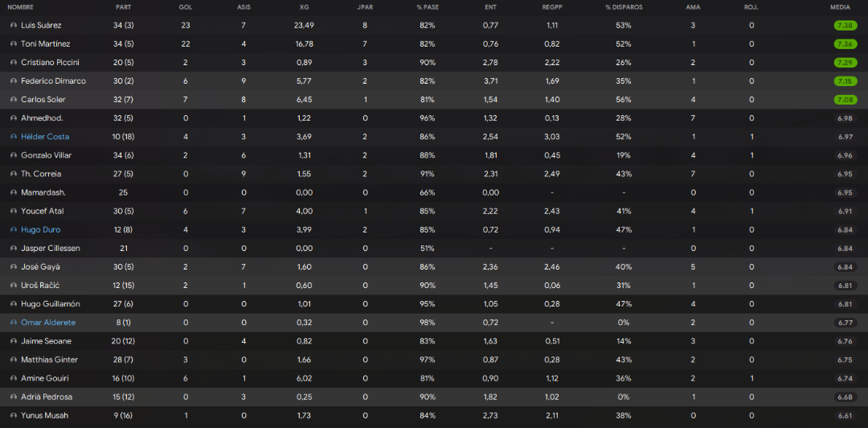The image size is (868, 428).
Task: Click the person icon beside Yunus Musah
Action: click(x=14, y=416)
